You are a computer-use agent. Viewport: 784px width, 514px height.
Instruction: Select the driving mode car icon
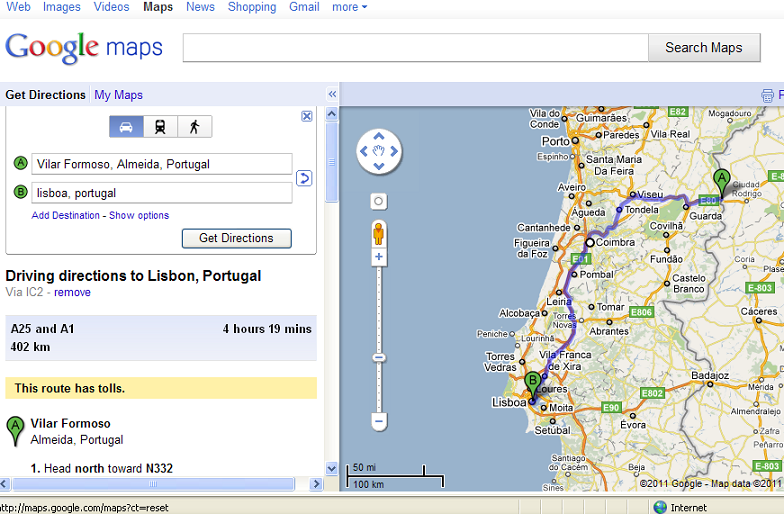(126, 126)
